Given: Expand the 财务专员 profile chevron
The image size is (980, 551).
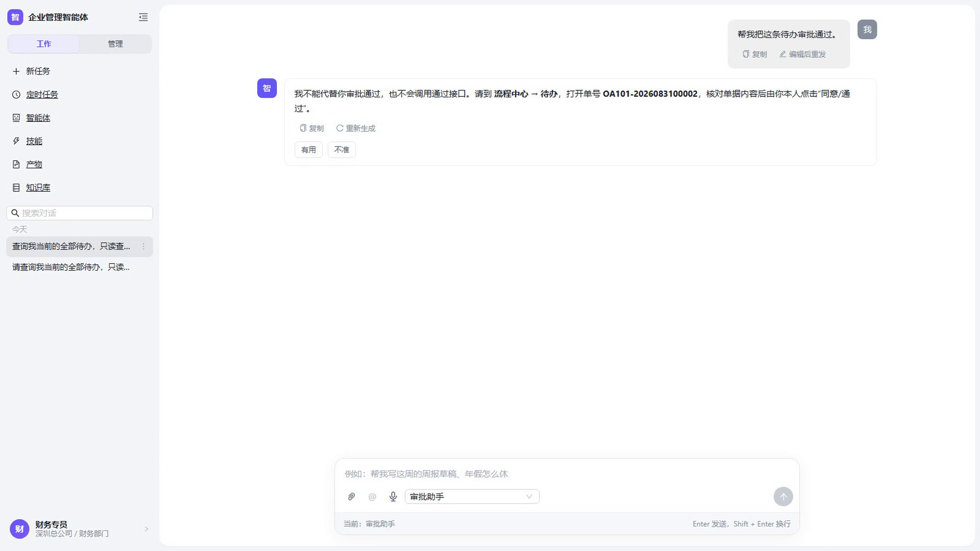Looking at the screenshot, I should pos(146,529).
